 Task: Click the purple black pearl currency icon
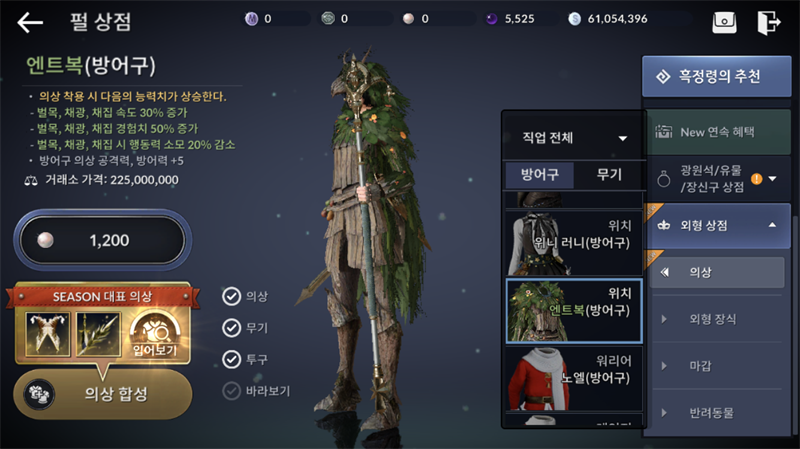coord(492,19)
